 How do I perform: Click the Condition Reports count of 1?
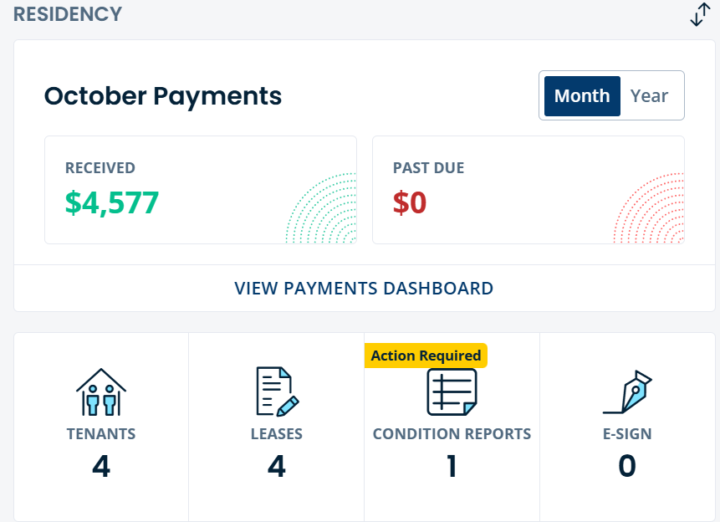point(452,466)
